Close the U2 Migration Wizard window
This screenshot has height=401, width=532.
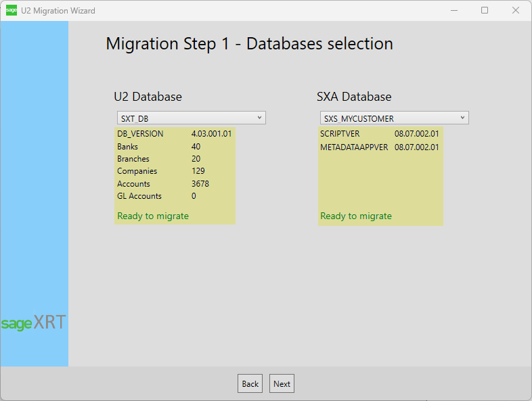[516, 11]
